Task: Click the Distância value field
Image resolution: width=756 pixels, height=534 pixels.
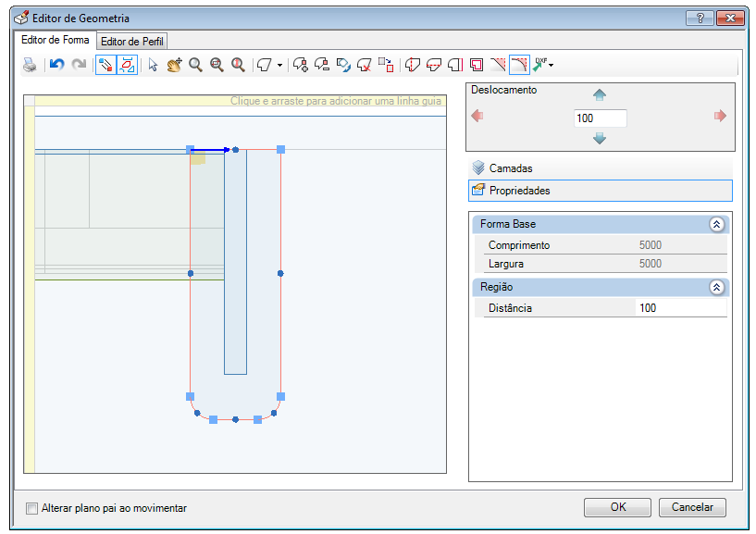Action: click(x=681, y=308)
